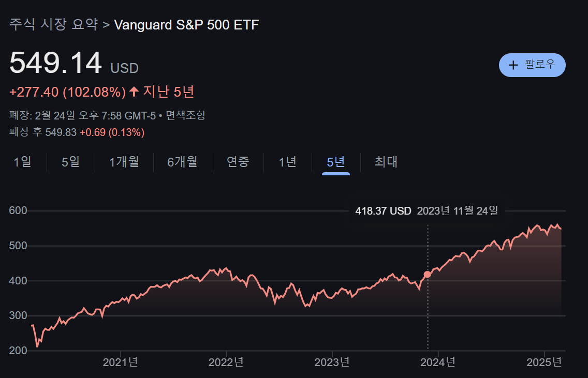Click the 2023년 label on time axis
The image size is (588, 378).
coord(332,362)
